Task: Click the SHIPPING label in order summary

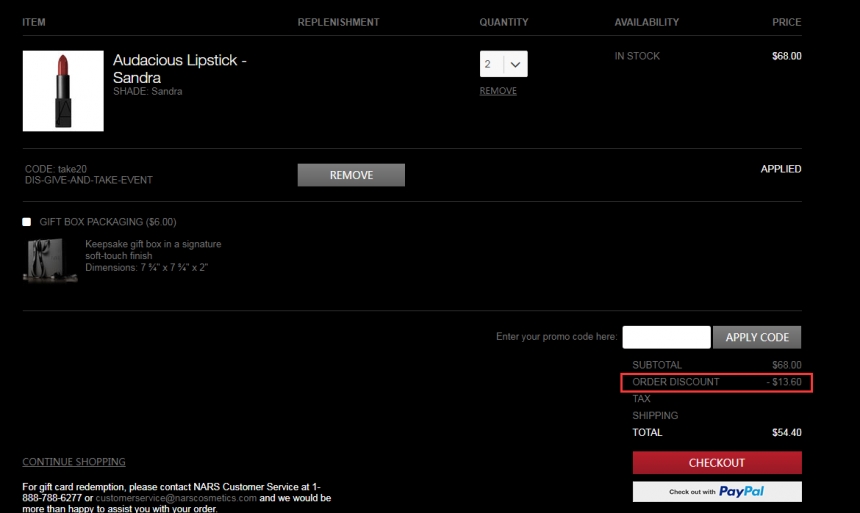Action: pyautogui.click(x=655, y=416)
